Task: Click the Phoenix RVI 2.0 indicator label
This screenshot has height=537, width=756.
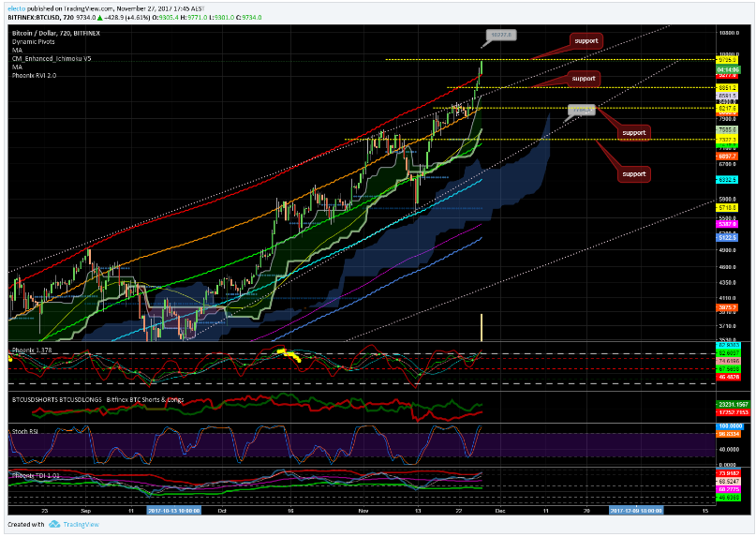Action: click(34, 76)
